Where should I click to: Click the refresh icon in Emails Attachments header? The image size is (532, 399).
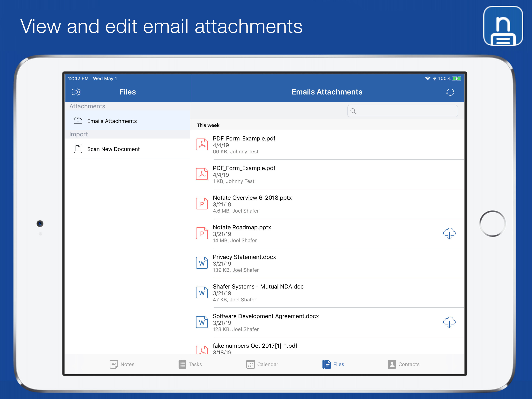click(x=450, y=92)
